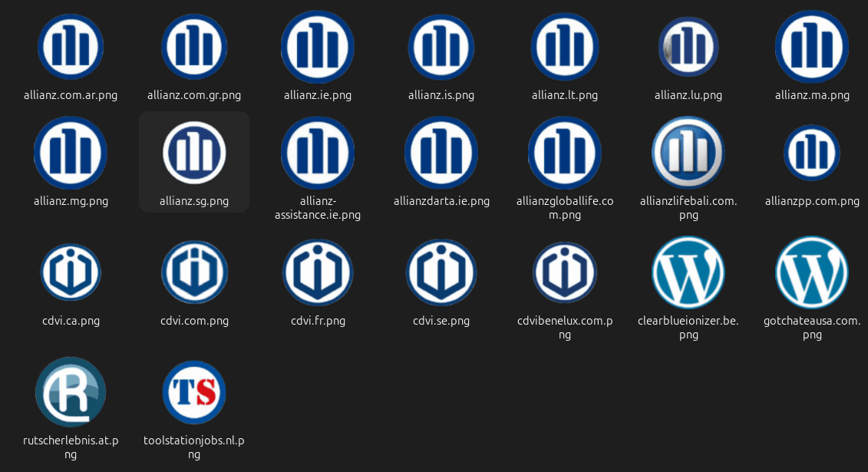
Task: Click the allianz.is.png filename label
Action: click(x=441, y=95)
